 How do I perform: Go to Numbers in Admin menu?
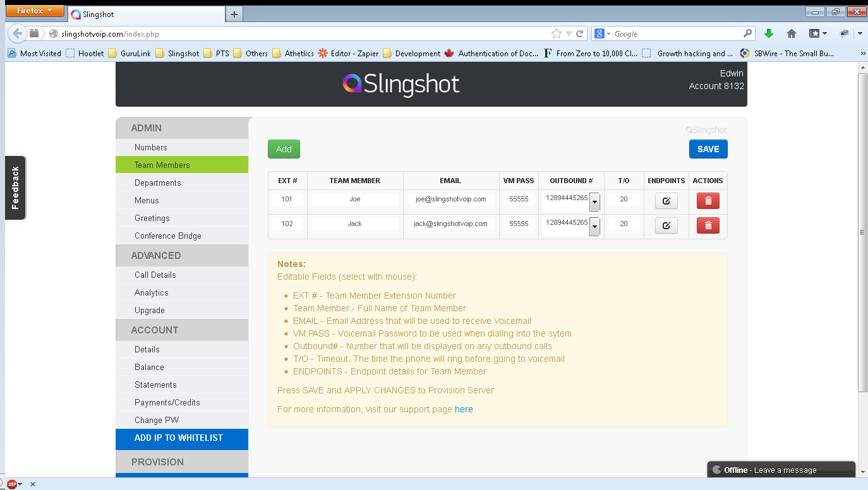point(182,147)
